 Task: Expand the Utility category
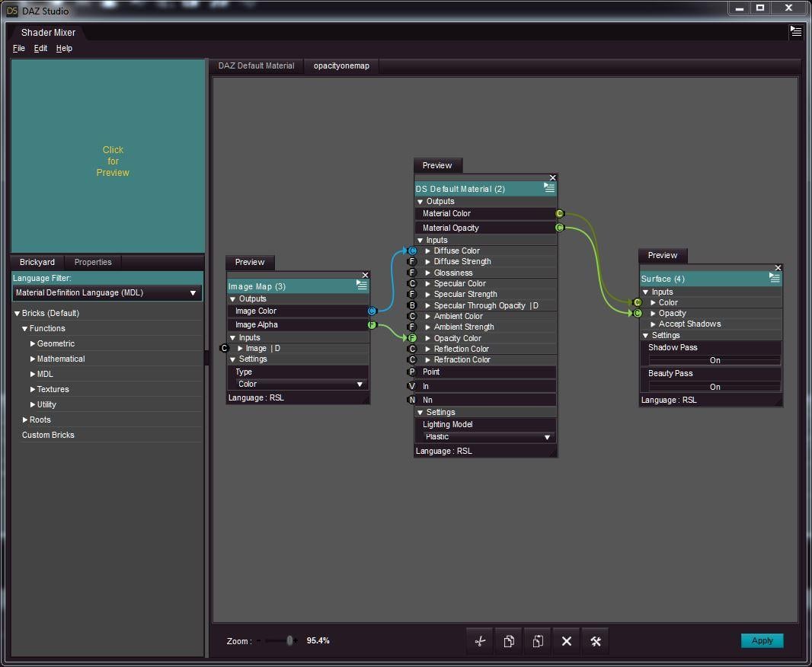(33, 404)
